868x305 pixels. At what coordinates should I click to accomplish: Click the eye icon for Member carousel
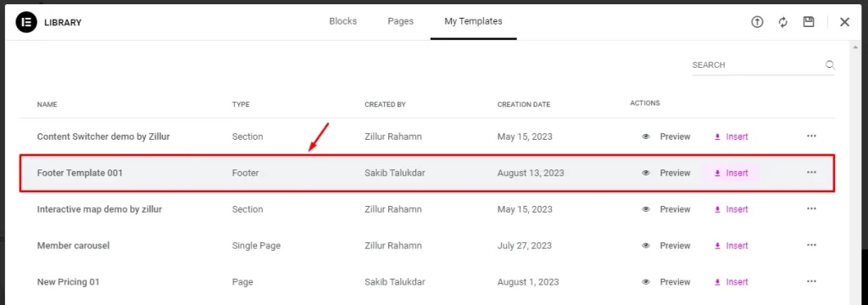(645, 246)
